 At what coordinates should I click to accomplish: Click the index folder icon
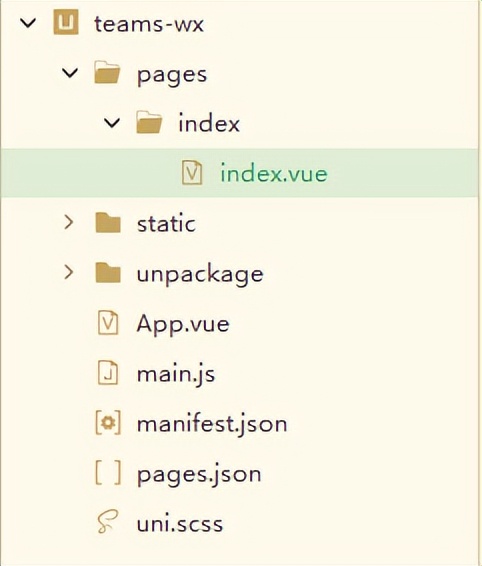149,122
